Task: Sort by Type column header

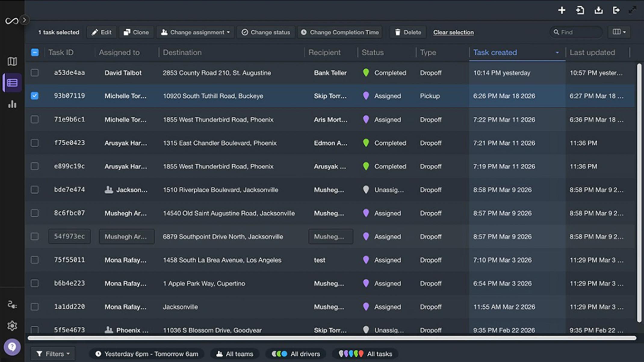Action: (x=428, y=52)
